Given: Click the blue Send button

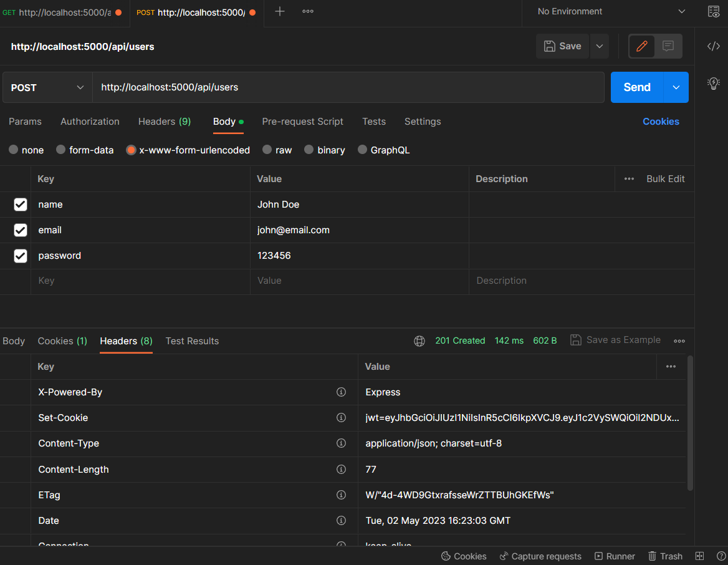Looking at the screenshot, I should pos(636,87).
